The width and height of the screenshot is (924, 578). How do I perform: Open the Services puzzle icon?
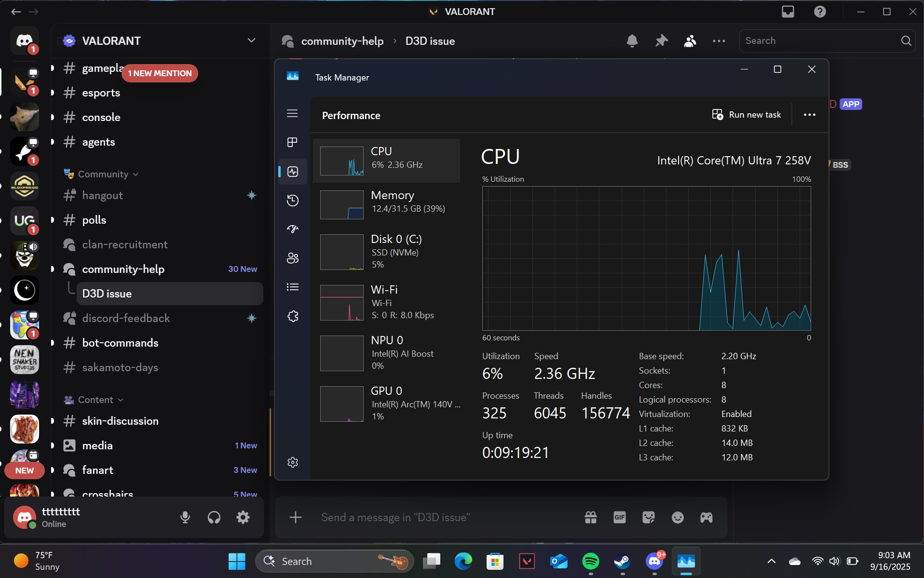pyautogui.click(x=293, y=316)
